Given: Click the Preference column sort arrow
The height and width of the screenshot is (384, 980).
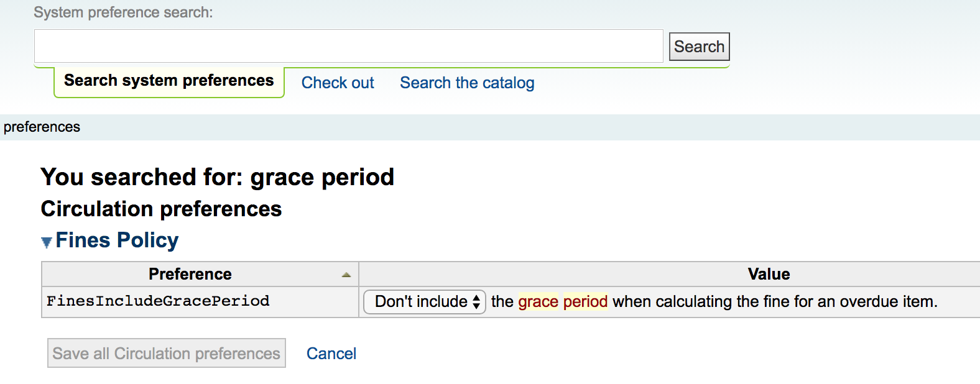Looking at the screenshot, I should pyautogui.click(x=346, y=275).
